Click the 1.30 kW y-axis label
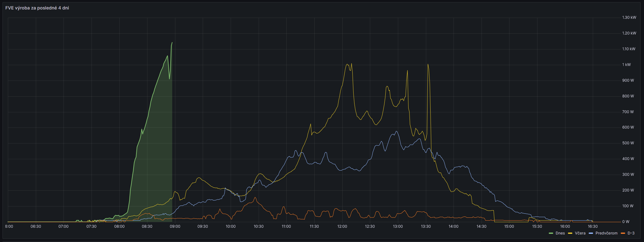 (629, 18)
